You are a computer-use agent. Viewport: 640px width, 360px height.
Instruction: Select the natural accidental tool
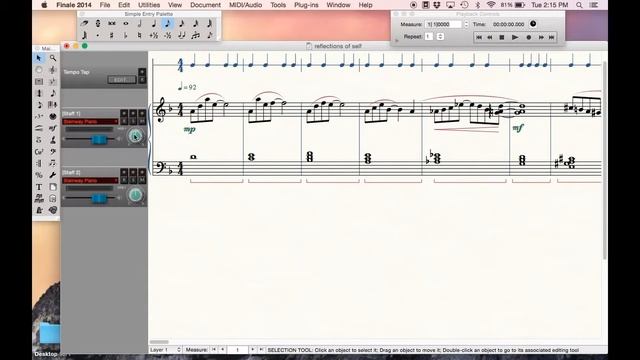140,36
